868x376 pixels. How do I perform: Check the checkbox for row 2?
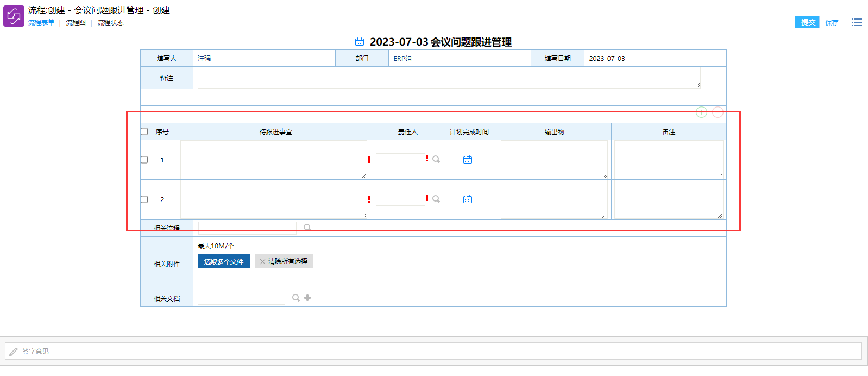(x=144, y=199)
